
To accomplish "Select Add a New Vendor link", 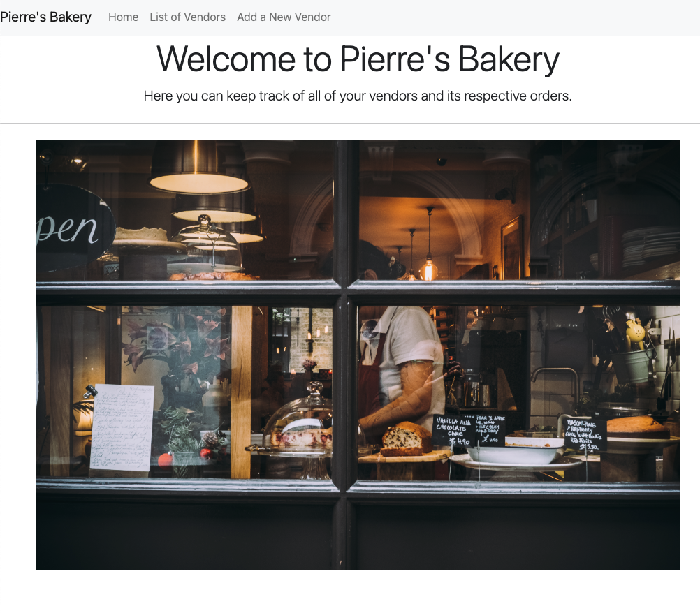I will point(284,17).
